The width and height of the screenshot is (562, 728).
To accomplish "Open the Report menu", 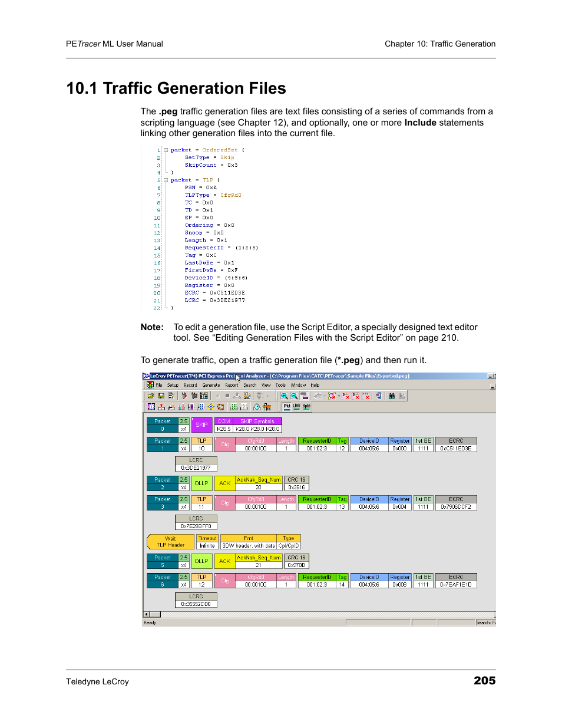I will 232,386.
